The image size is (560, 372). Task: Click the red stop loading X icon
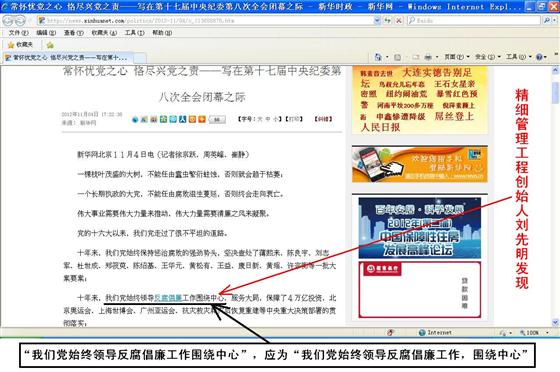tap(399, 21)
